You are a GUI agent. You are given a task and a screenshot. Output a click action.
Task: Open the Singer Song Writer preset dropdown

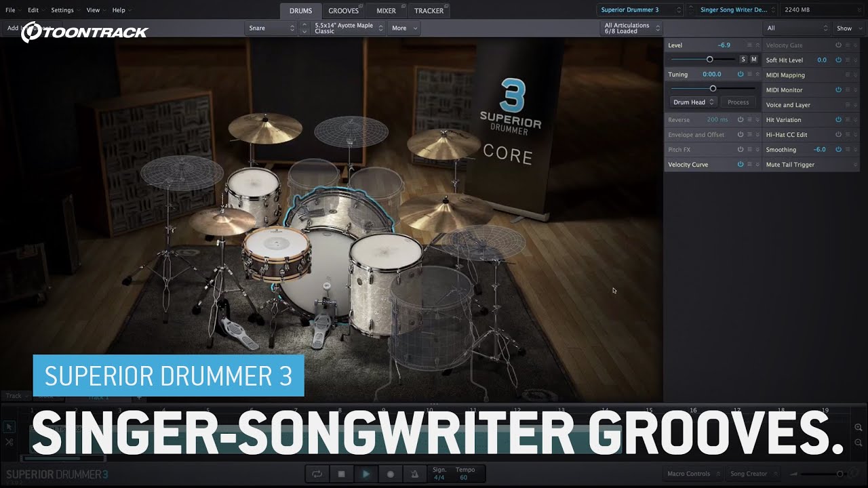737,9
